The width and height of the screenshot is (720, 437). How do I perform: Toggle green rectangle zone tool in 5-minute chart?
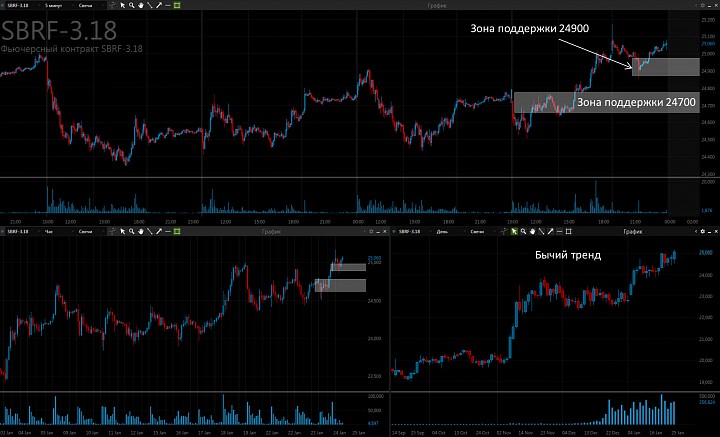pos(177,6)
